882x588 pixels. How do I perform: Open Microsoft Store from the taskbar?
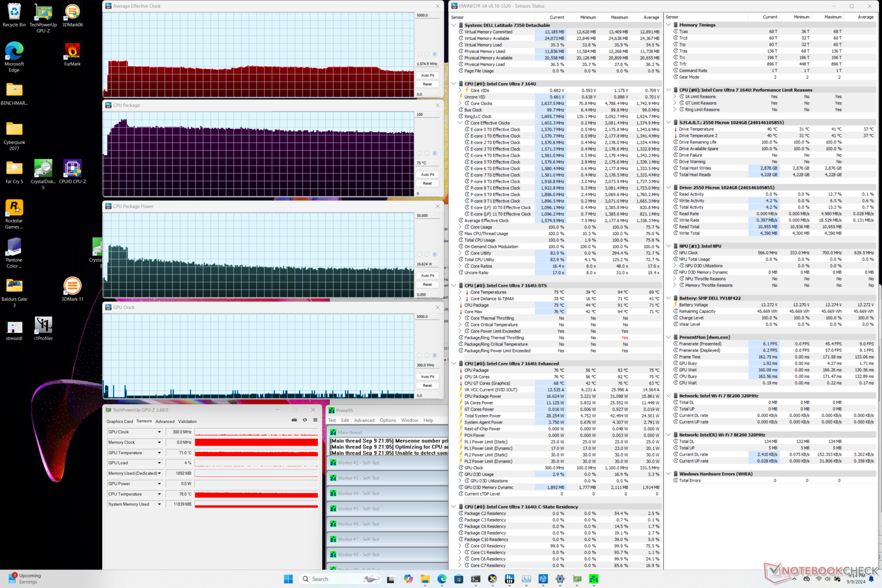tap(459, 579)
